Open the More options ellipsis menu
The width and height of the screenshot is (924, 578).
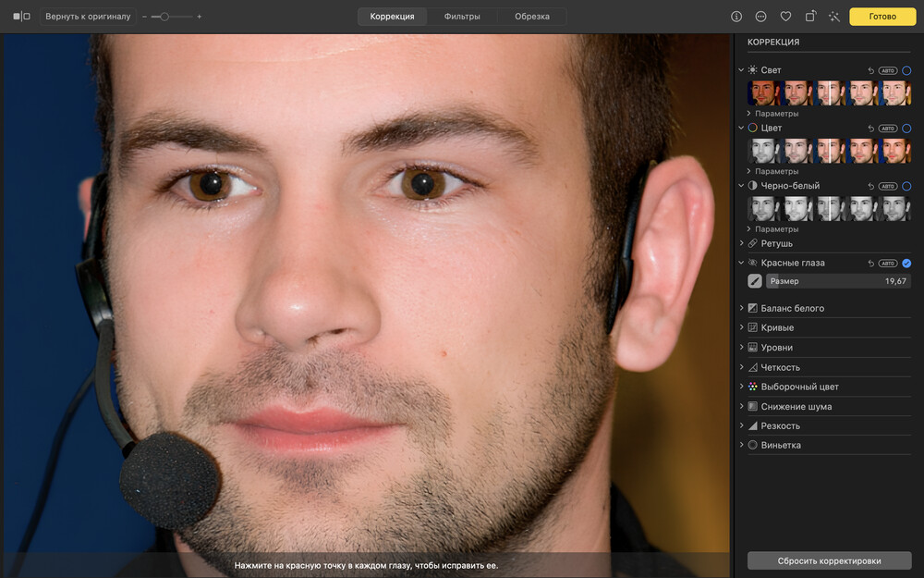[x=760, y=17]
